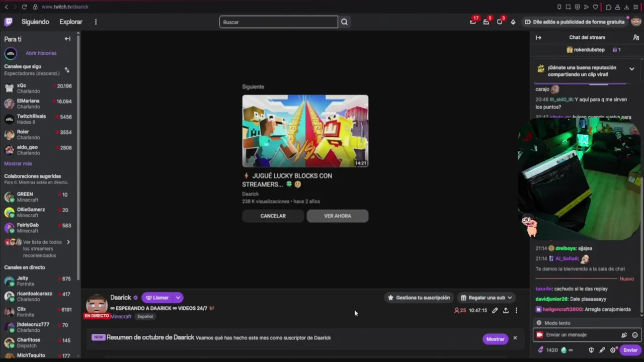Open Abrir historias link
The height and width of the screenshot is (362, 644).
tap(41, 53)
